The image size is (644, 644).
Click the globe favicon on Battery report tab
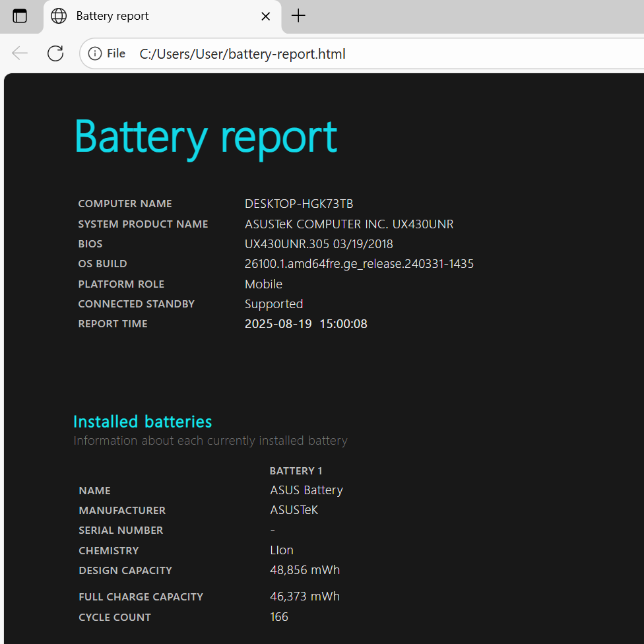pyautogui.click(x=59, y=16)
